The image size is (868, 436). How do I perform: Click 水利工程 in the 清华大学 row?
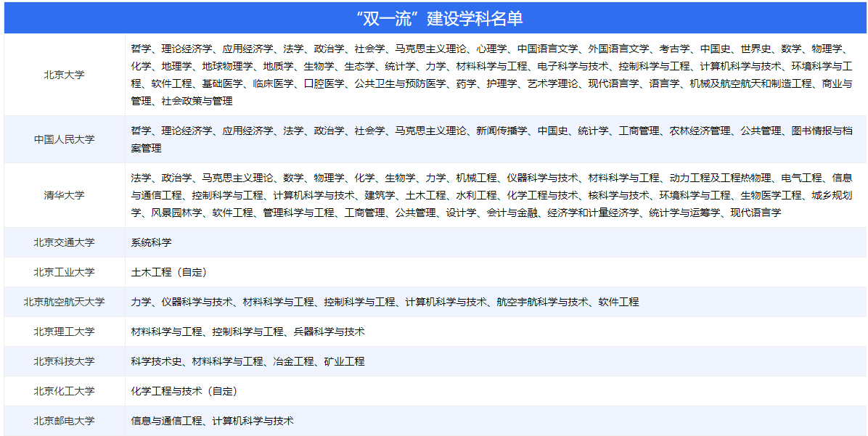click(x=477, y=196)
